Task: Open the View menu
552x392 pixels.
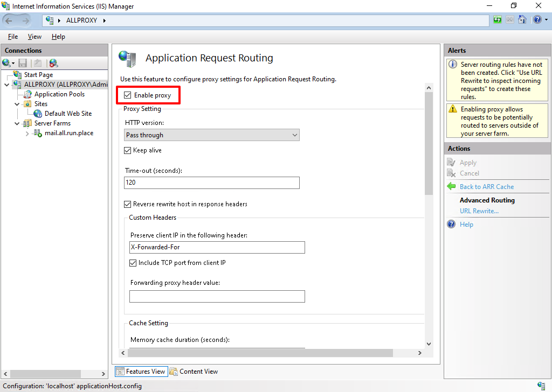Action: coord(34,37)
